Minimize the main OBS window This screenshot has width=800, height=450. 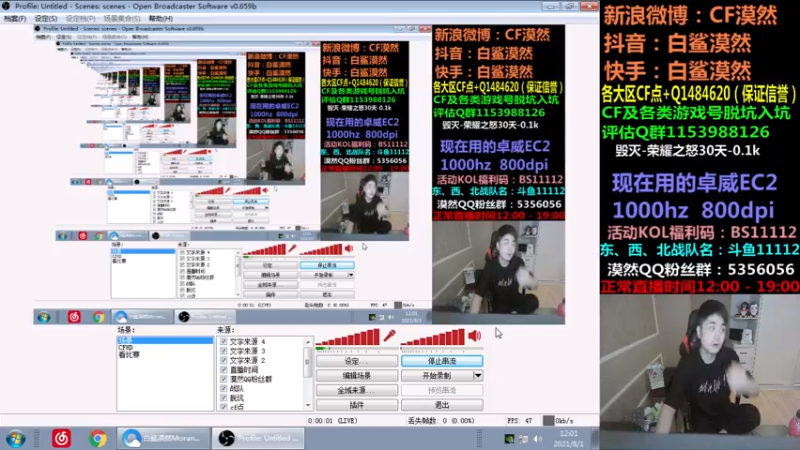tap(551, 6)
